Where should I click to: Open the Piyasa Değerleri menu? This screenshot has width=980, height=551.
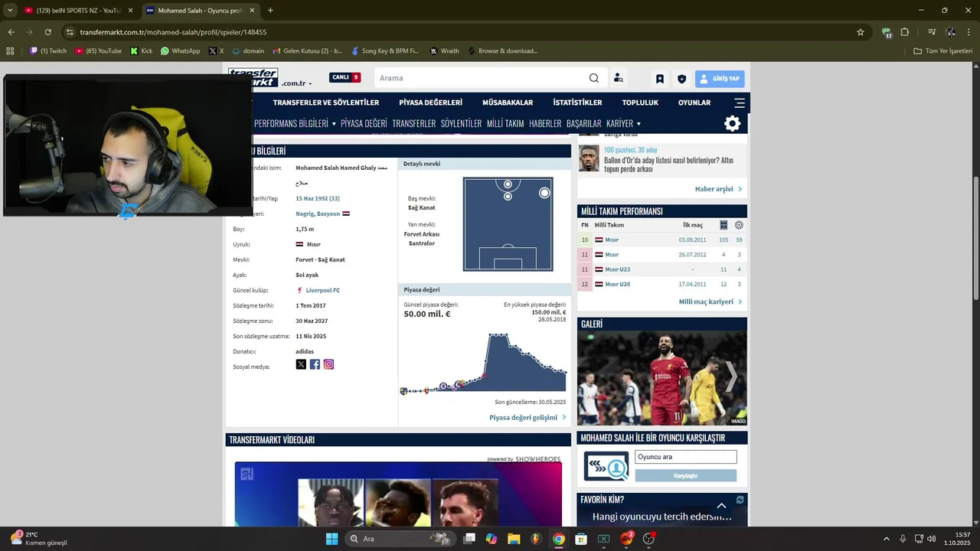[x=430, y=103]
